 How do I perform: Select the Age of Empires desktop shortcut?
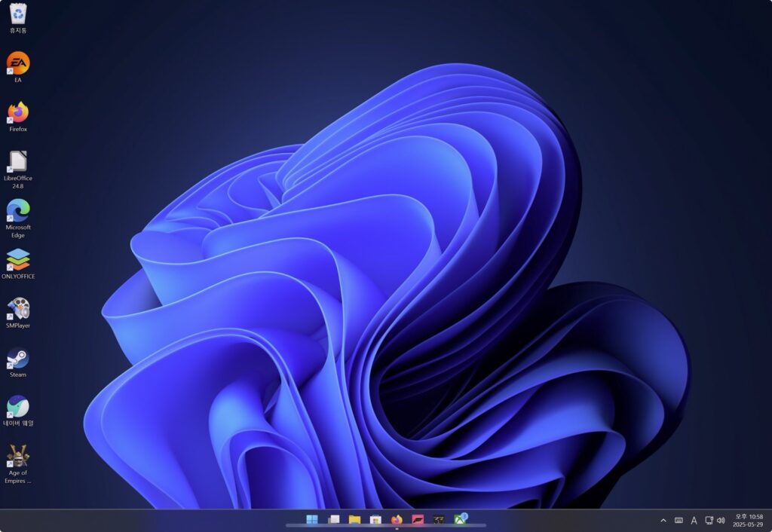click(x=18, y=465)
